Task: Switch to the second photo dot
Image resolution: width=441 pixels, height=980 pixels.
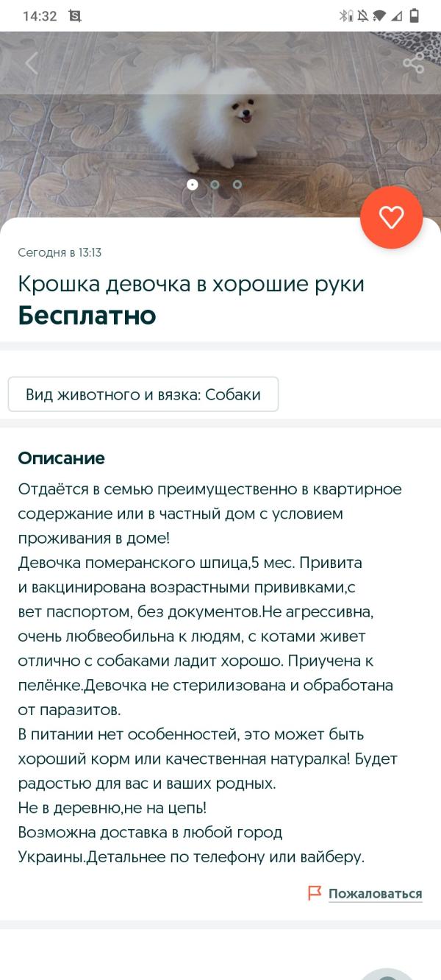Action: [215, 185]
